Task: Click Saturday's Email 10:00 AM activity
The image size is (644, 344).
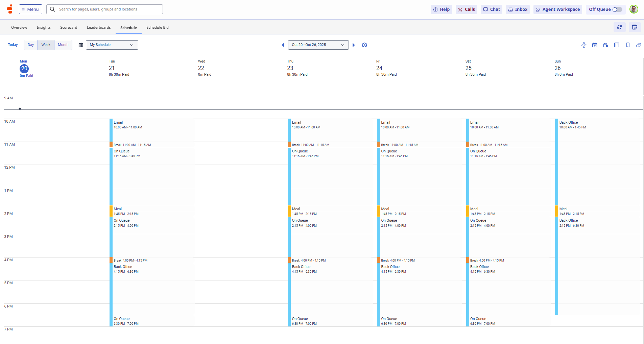Action: coord(508,130)
